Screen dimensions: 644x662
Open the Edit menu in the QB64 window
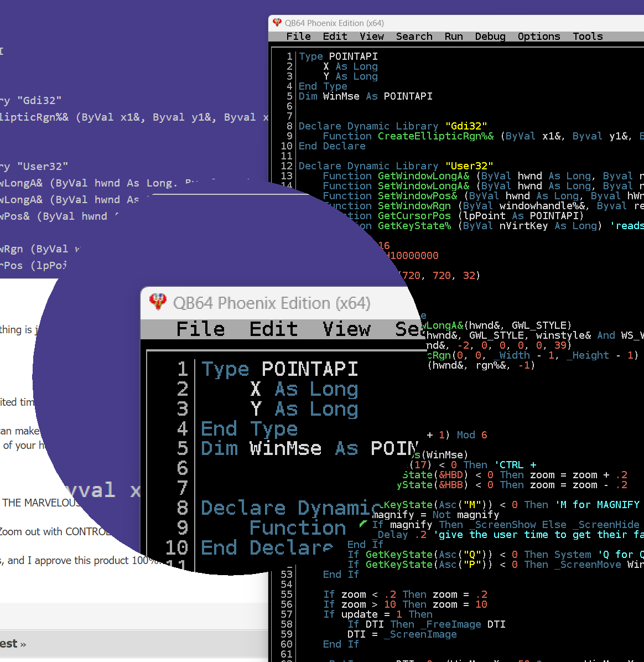(x=335, y=37)
